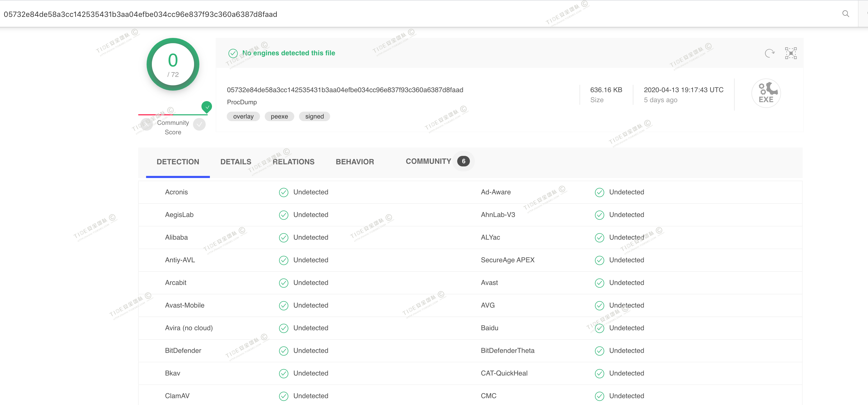
Task: Open the RELATIONS tab
Action: [x=293, y=162]
